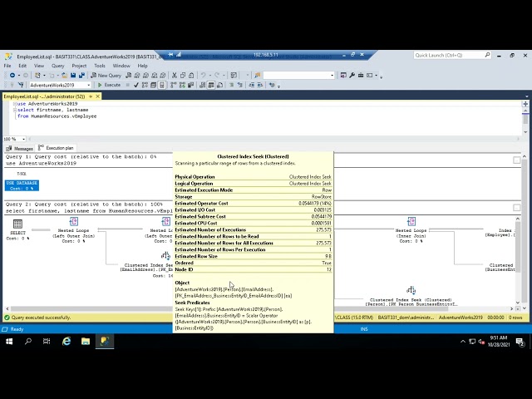Switch output to Results to File
The image size is (532, 399).
click(x=219, y=85)
